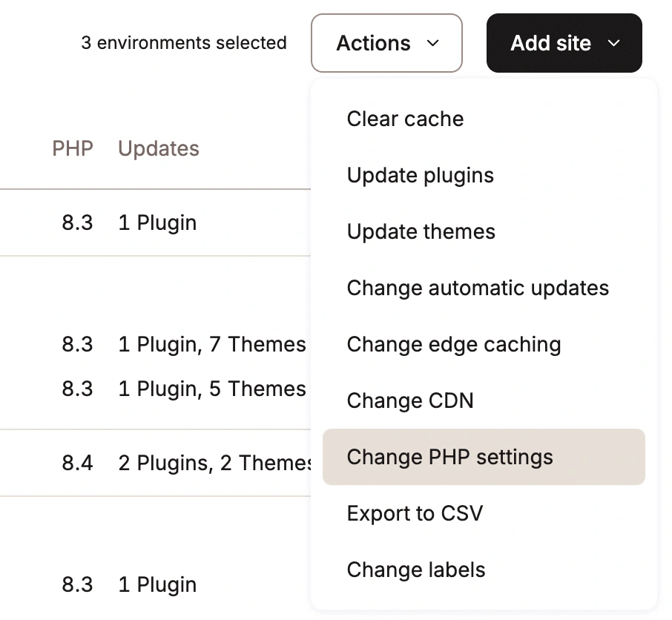The height and width of the screenshot is (620, 672).
Task: Click the Add site button label
Action: tap(550, 43)
